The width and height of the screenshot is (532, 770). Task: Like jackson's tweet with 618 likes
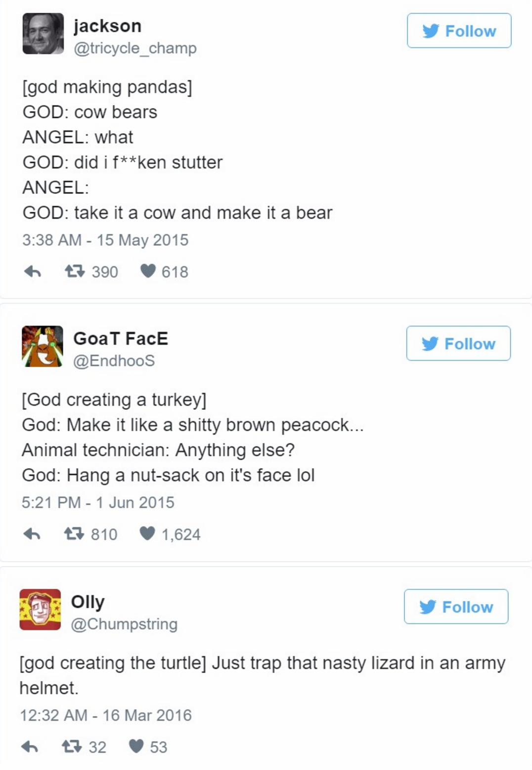(x=148, y=271)
